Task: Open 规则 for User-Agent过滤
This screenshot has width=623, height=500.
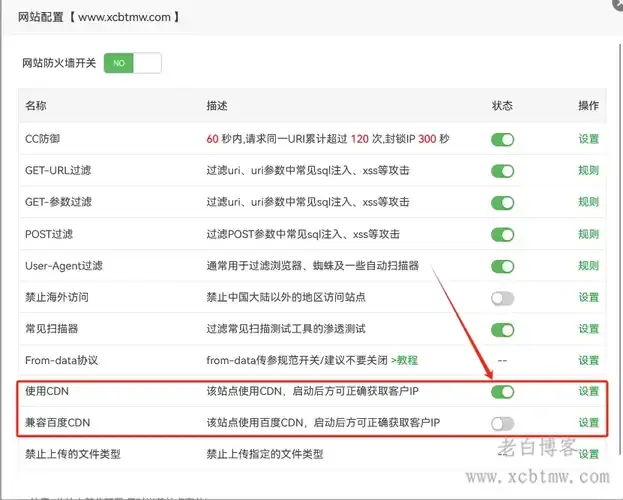Action: coord(588,266)
